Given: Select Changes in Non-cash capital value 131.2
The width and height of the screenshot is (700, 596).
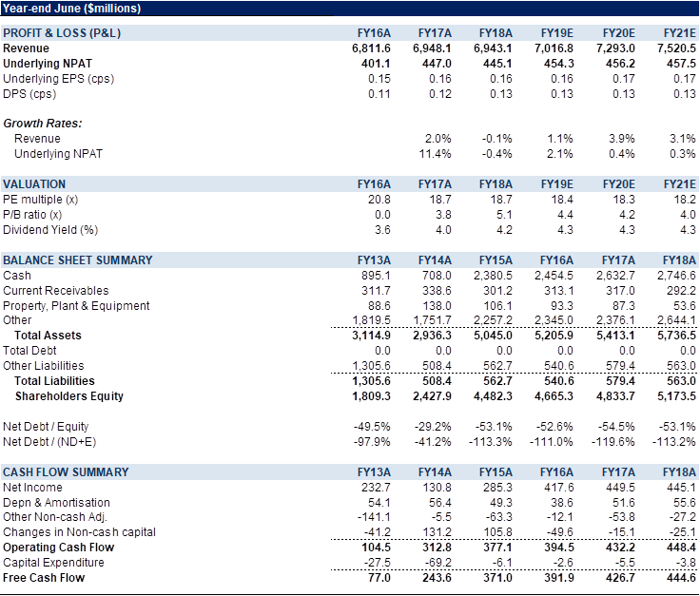Looking at the screenshot, I should pyautogui.click(x=437, y=532).
